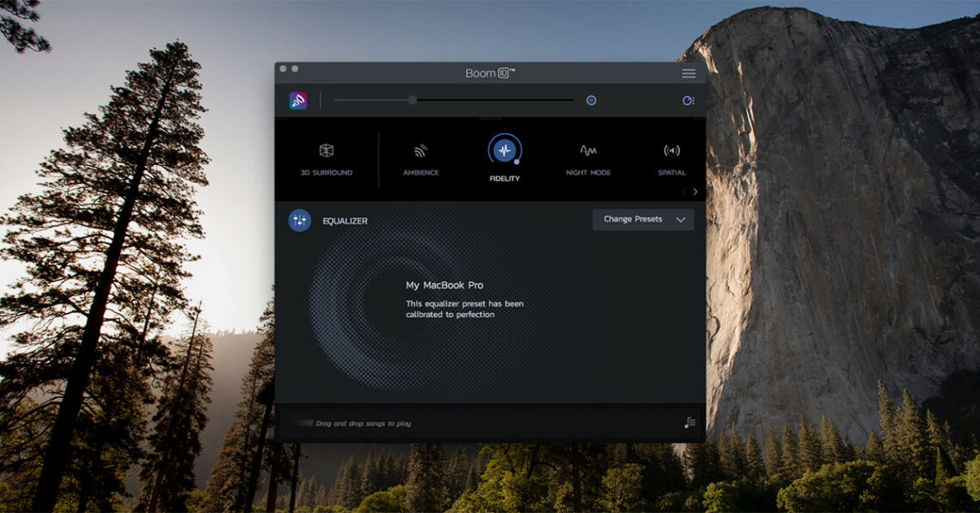Choose the Spatial audio effect
The width and height of the screenshot is (980, 513).
[x=671, y=150]
